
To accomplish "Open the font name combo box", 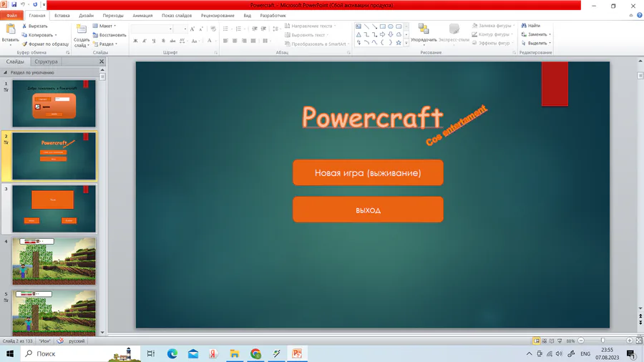I will (152, 29).
